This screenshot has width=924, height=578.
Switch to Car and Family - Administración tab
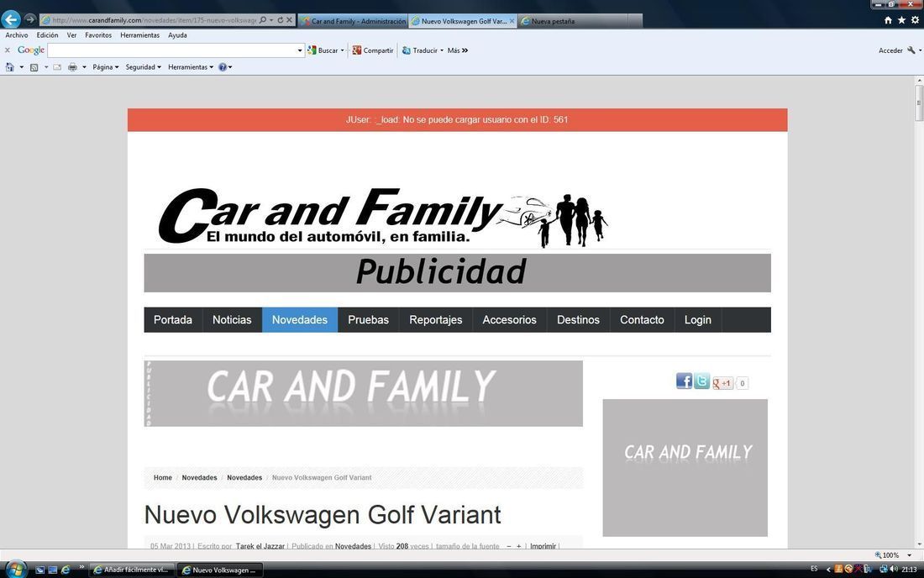coord(353,21)
